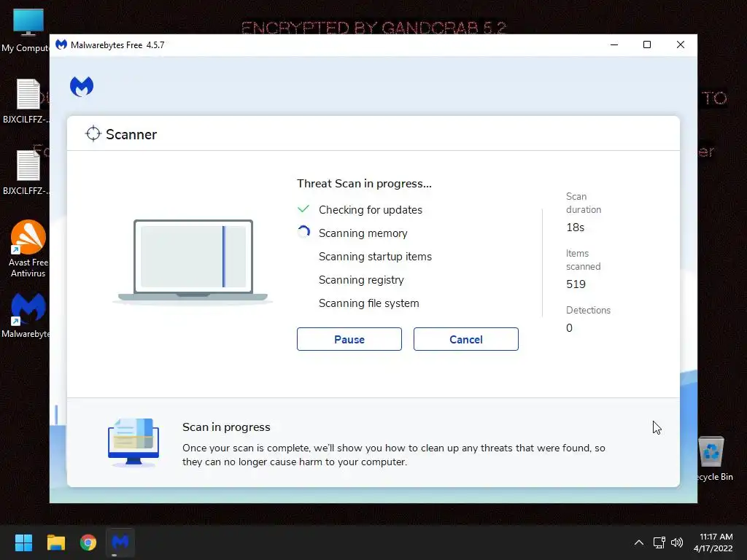Minimize the Malwarebytes window
Screen dimensions: 747x560
coord(614,44)
